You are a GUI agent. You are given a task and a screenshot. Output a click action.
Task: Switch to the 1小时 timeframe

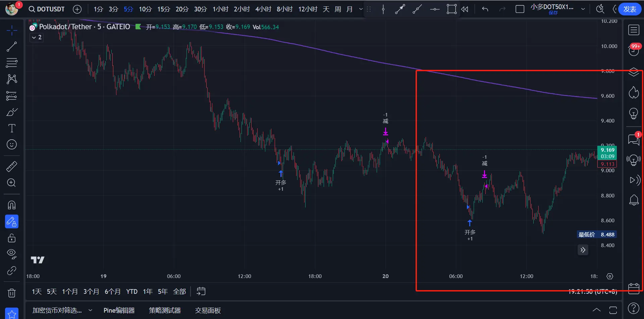tap(220, 9)
